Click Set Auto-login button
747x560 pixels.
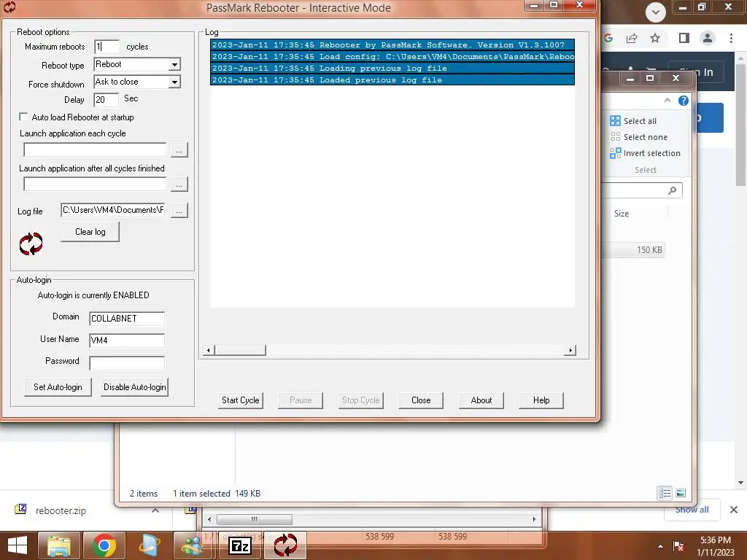(58, 387)
